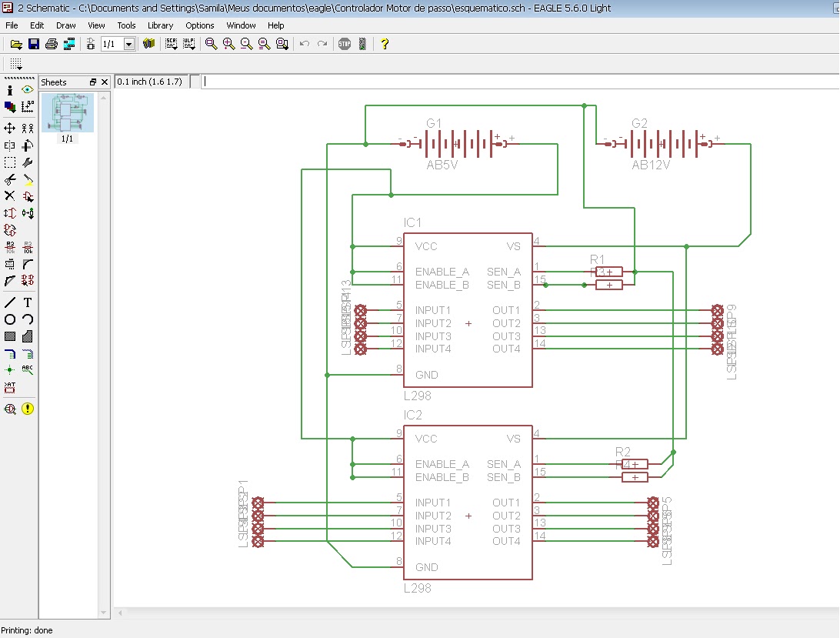Select the Pinswap tool

pos(10,213)
